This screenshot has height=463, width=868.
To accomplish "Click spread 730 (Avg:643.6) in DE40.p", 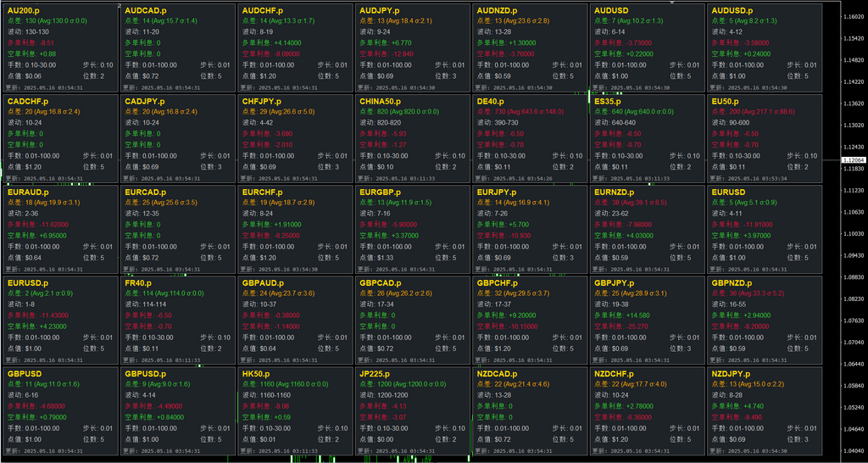I will [520, 112].
